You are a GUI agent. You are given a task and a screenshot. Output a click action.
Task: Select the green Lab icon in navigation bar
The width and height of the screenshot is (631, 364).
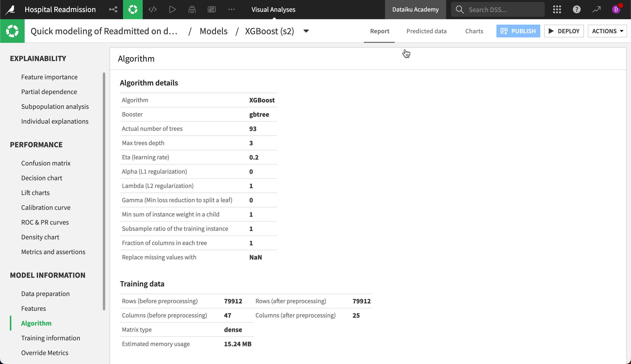click(x=133, y=9)
